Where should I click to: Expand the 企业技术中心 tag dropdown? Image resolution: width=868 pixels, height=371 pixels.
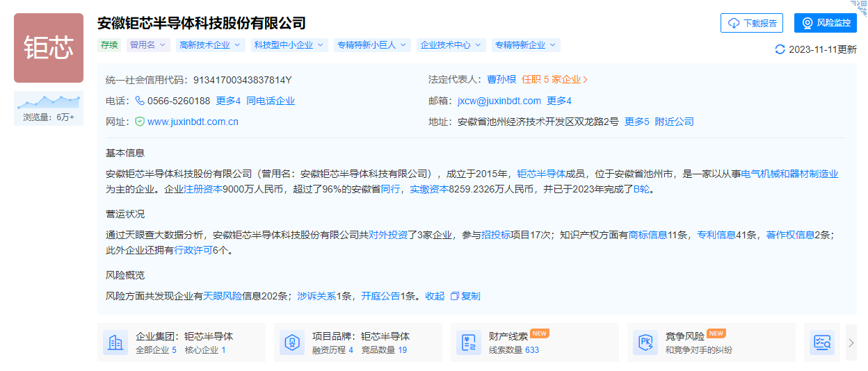pyautogui.click(x=452, y=45)
